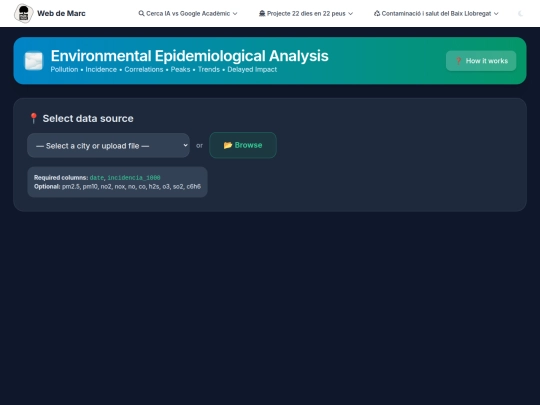Click the Optional pollutant columns list

coord(131,187)
